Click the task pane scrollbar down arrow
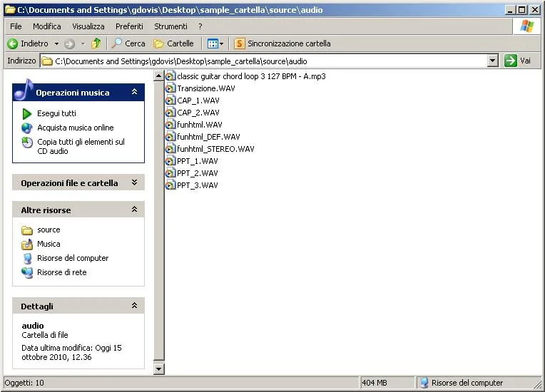Viewport: 545px width, 392px height. click(158, 368)
